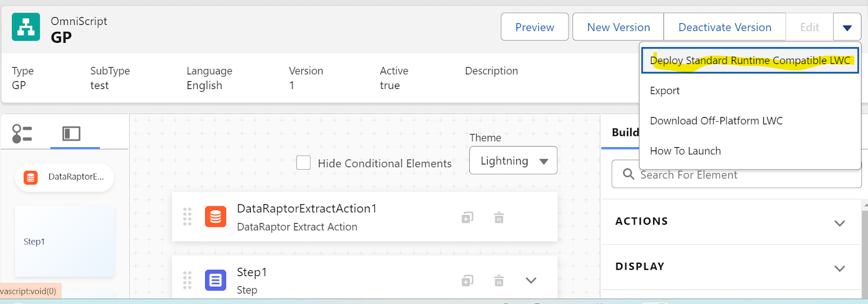Click the Preview button

click(534, 27)
